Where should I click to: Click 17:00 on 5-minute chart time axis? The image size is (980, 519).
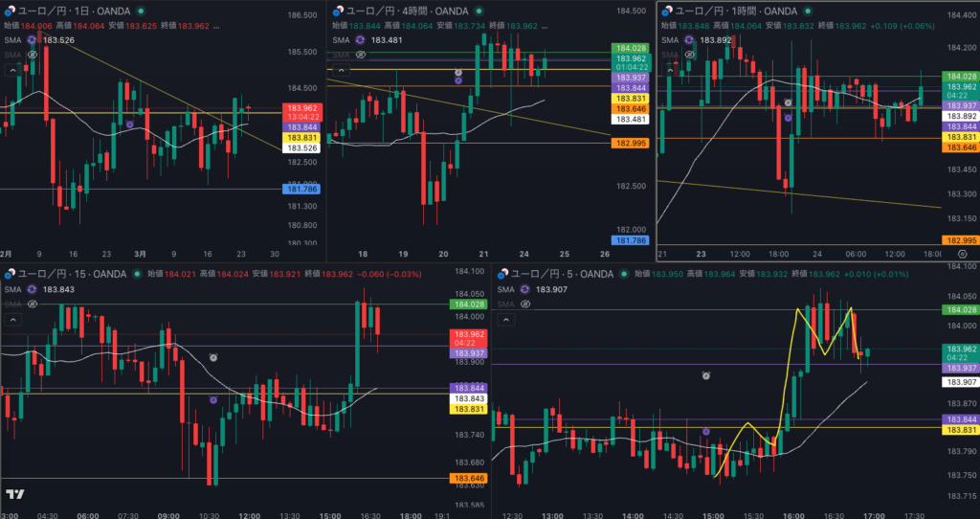pyautogui.click(x=874, y=516)
